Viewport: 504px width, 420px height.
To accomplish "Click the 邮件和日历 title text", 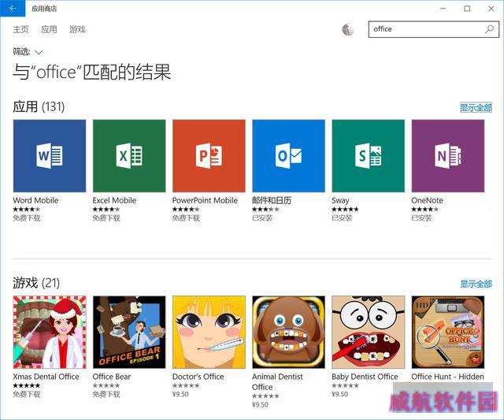I will [272, 200].
